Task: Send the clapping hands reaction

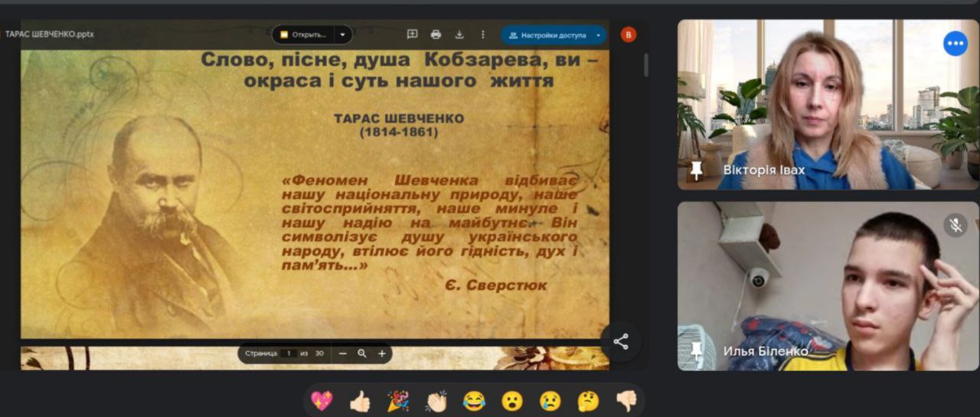Action: 436,401
